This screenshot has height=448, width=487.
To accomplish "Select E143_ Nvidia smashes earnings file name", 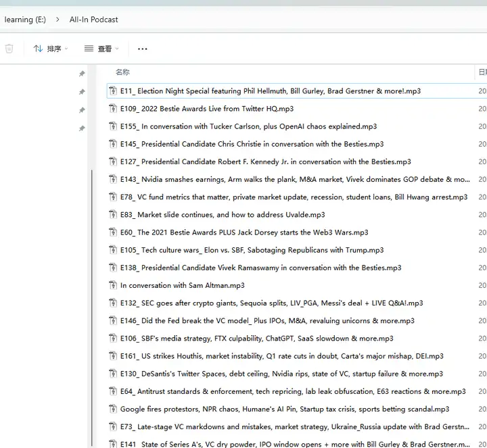I will pos(295,179).
